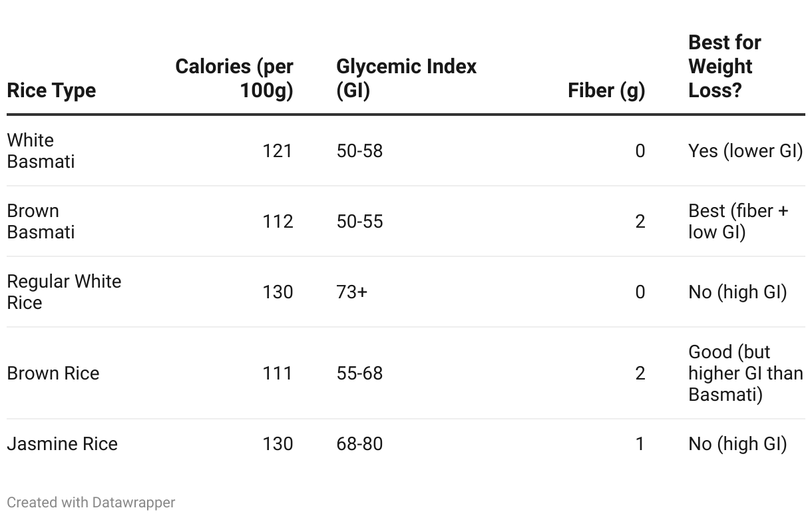Click the 73+ glycemic index cell
Viewport: 812px width, 518px height.
351,292
